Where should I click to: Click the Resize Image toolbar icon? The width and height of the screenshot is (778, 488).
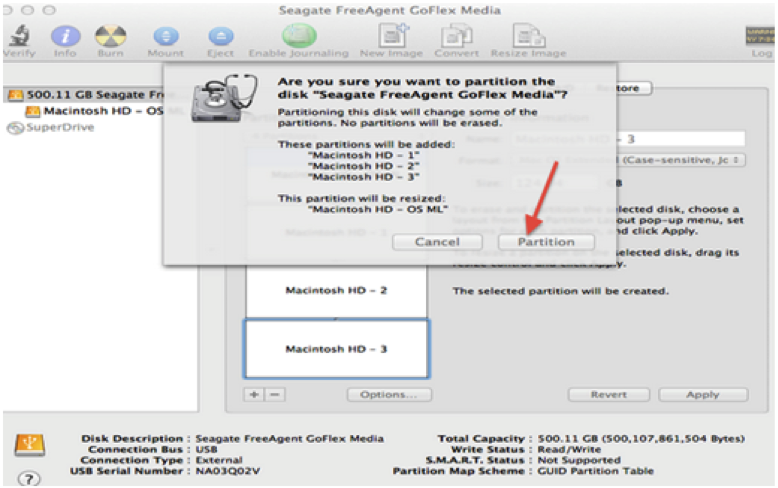[529, 36]
